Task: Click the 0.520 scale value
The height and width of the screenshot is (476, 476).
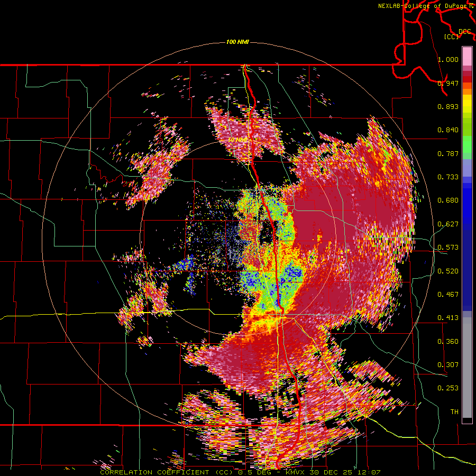Action: pyautogui.click(x=448, y=271)
